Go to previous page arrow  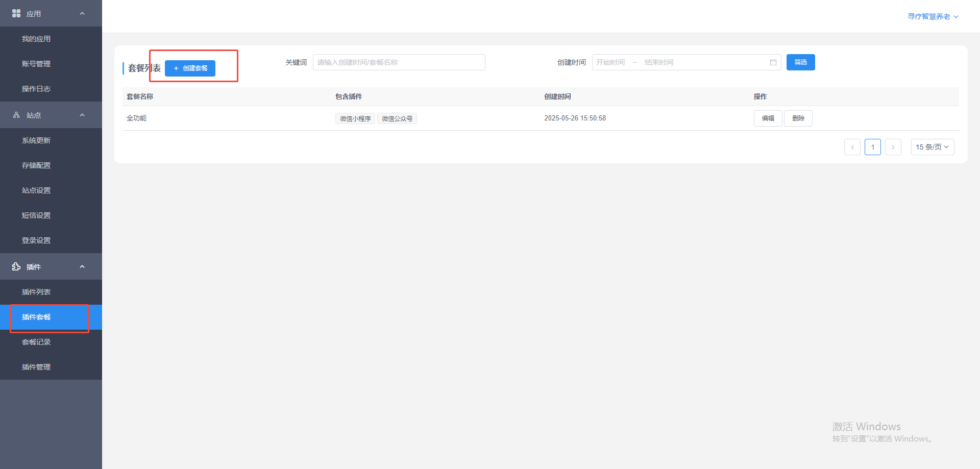coord(852,147)
